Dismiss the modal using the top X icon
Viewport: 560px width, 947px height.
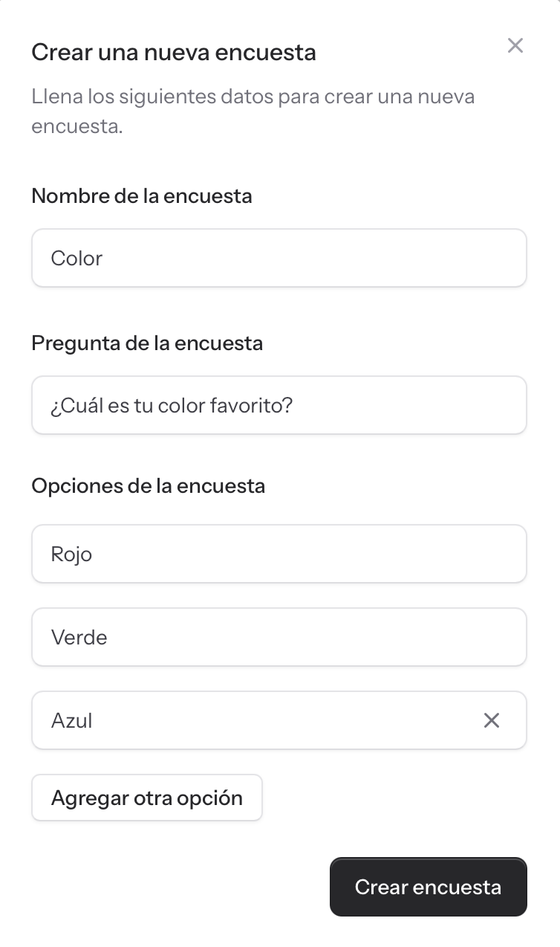click(x=515, y=45)
